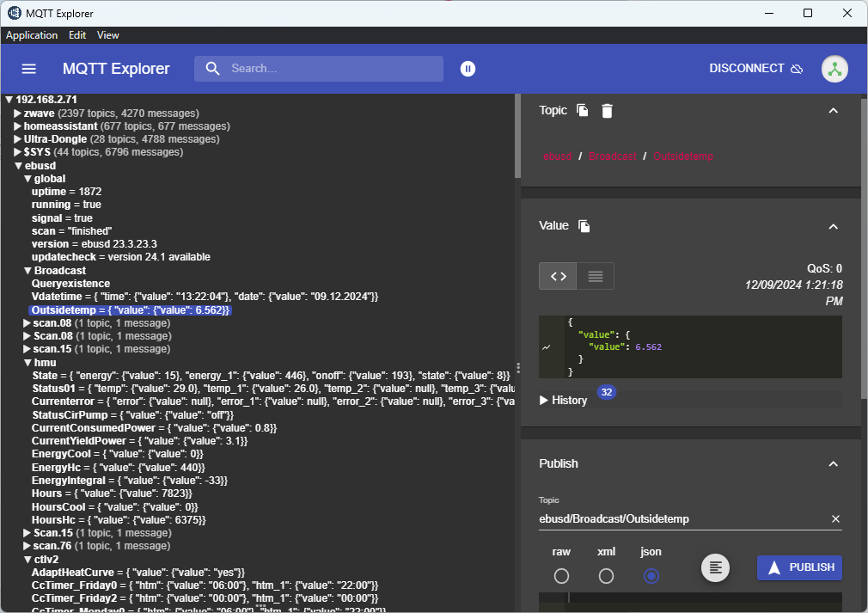Clear the publish topic field
The height and width of the screenshot is (613, 868).
835,519
